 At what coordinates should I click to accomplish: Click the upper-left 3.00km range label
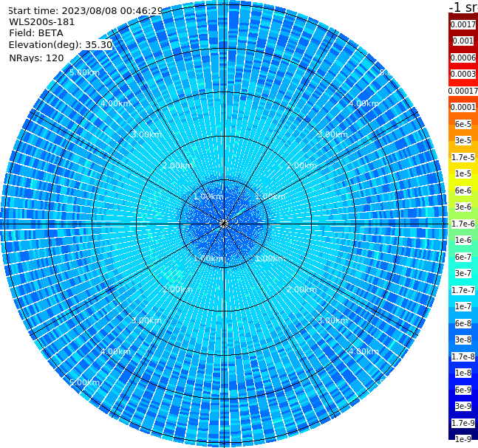pos(146,134)
